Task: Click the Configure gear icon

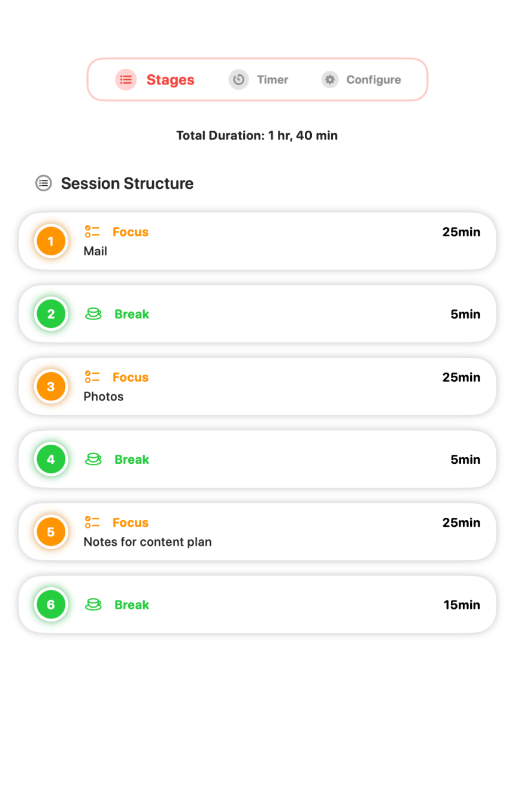Action: click(x=329, y=80)
